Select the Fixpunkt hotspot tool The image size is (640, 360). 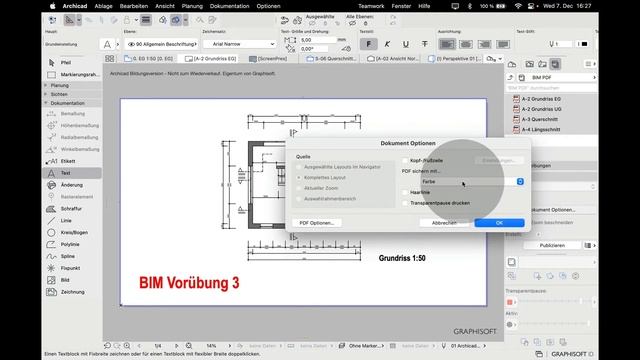(72, 268)
